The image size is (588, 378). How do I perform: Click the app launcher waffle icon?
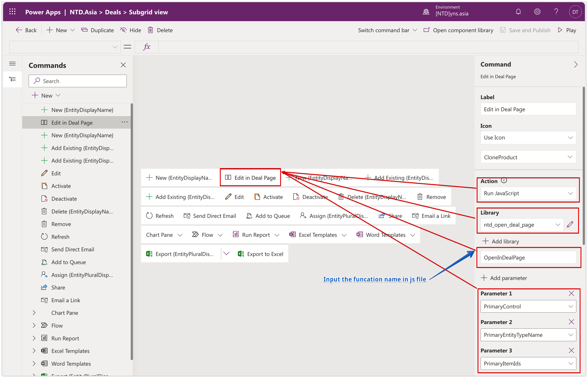click(12, 12)
